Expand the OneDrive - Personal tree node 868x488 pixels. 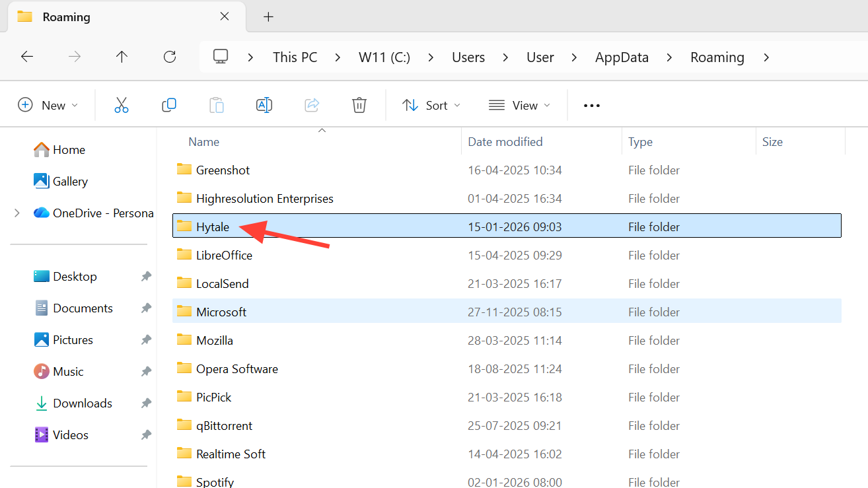pos(17,213)
